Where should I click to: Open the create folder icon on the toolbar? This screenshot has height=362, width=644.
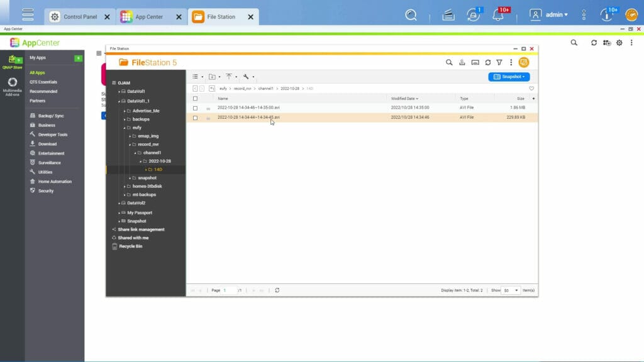[x=213, y=77]
